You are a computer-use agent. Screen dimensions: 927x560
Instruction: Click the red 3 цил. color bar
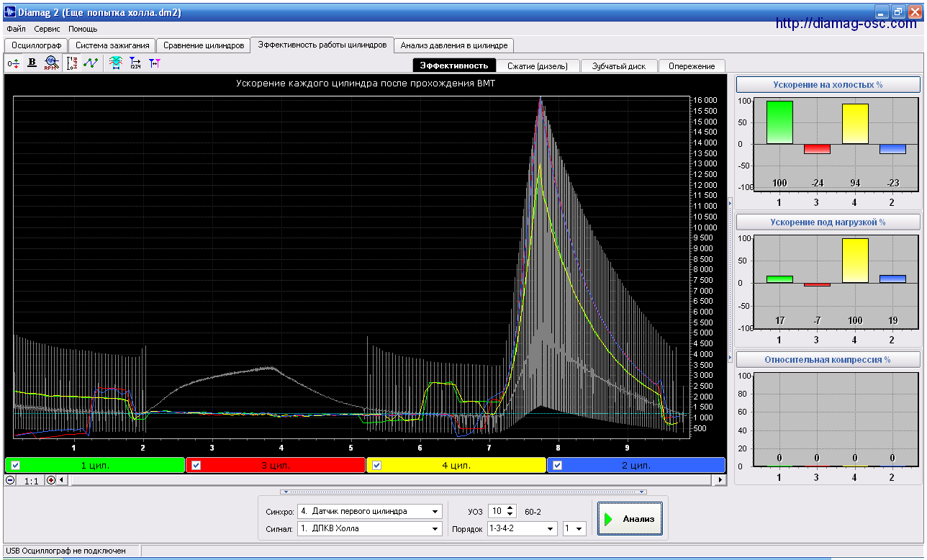coord(276,465)
